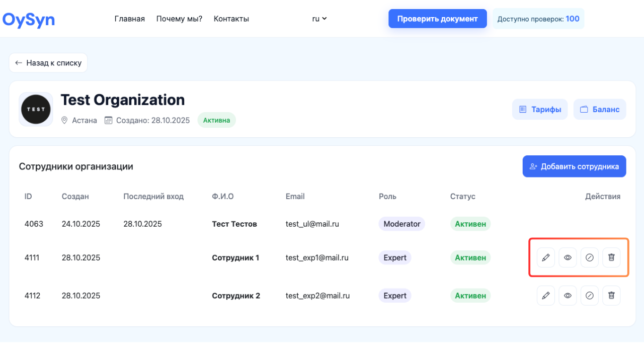Open the ru language dropdown
The height and width of the screenshot is (362, 644).
tap(319, 19)
